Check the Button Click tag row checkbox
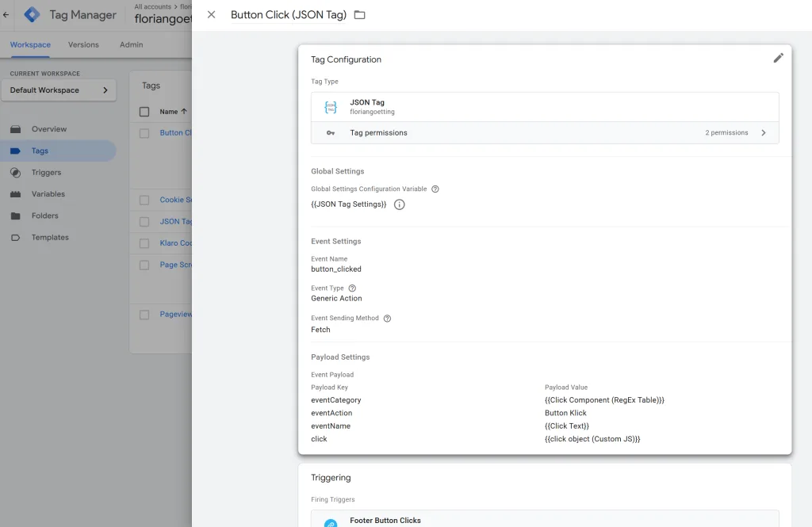The width and height of the screenshot is (812, 527). pyautogui.click(x=144, y=134)
